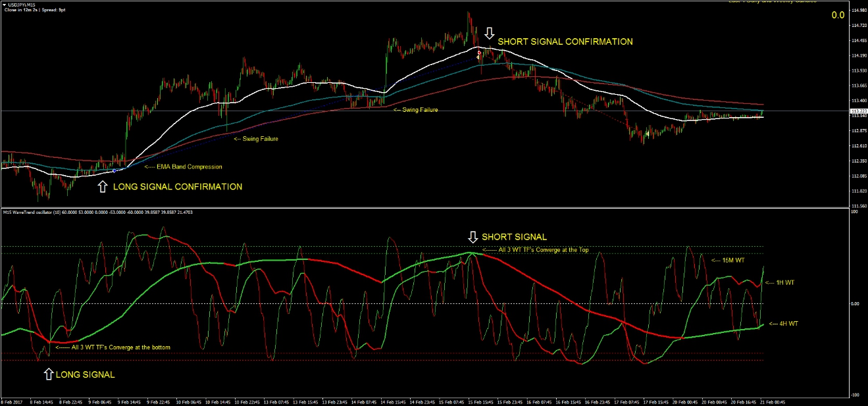Click the '15M WT' line annotation
This screenshot has height=406, width=868.
pos(728,260)
